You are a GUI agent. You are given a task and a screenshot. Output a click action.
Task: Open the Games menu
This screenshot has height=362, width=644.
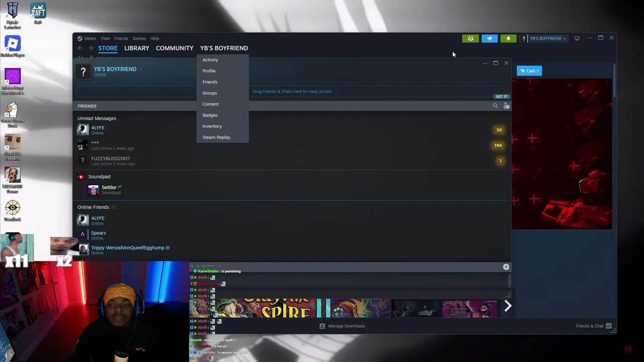(x=139, y=38)
